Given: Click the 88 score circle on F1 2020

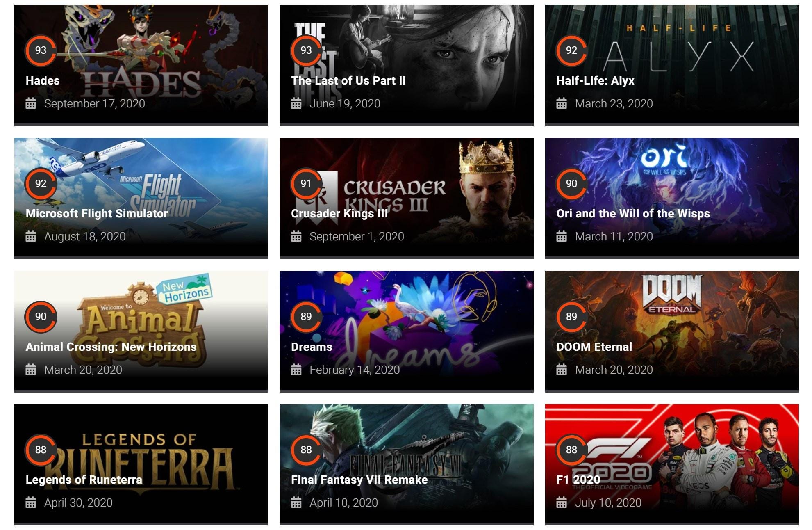Looking at the screenshot, I should pyautogui.click(x=571, y=450).
